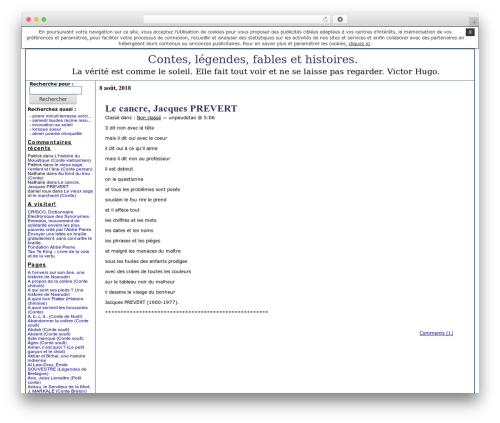This screenshot has height=423, width=500.
Task: Open the page 'A qui sont ses pieds ?'
Action: pos(55,292)
